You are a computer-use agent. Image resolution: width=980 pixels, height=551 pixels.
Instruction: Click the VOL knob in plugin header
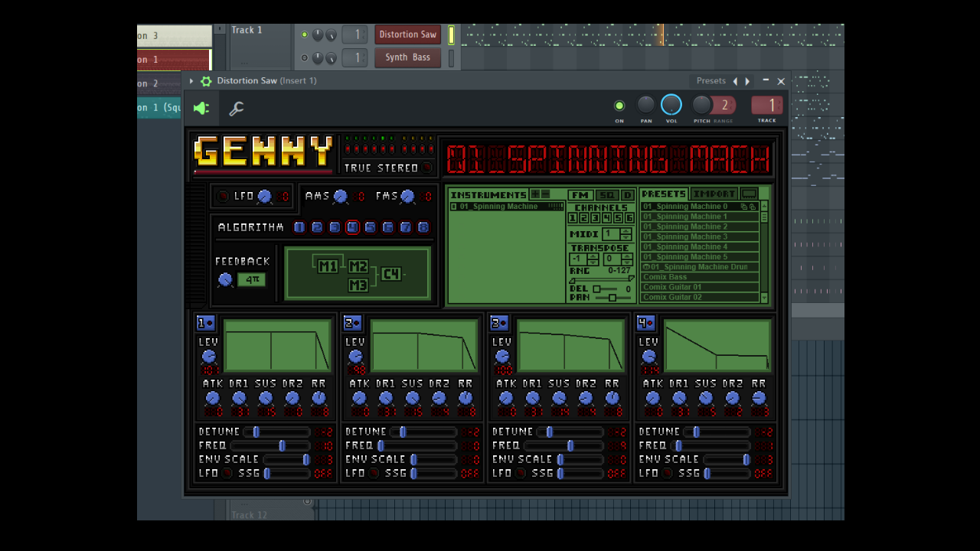(671, 105)
